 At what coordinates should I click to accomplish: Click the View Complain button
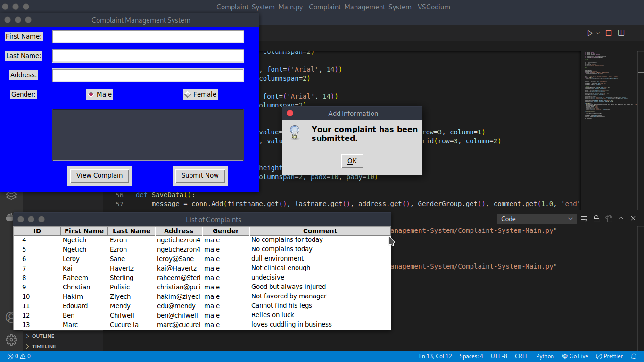pos(99,175)
